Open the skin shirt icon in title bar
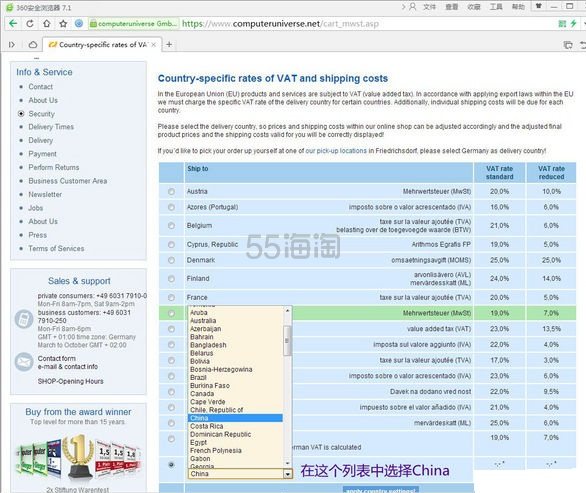Viewport: 586px width, 493px height. point(539,6)
